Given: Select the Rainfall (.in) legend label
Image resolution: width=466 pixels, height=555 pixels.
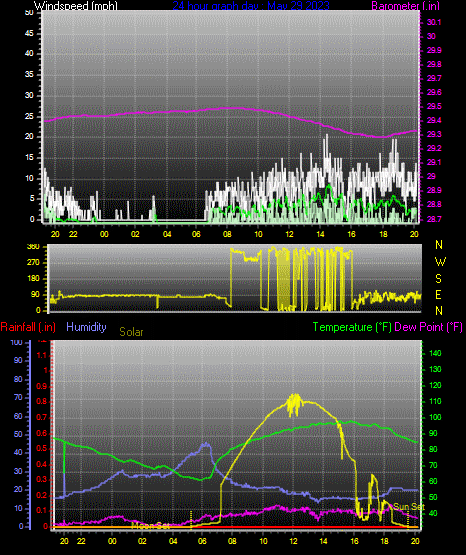Looking at the screenshot, I should [x=28, y=327].
